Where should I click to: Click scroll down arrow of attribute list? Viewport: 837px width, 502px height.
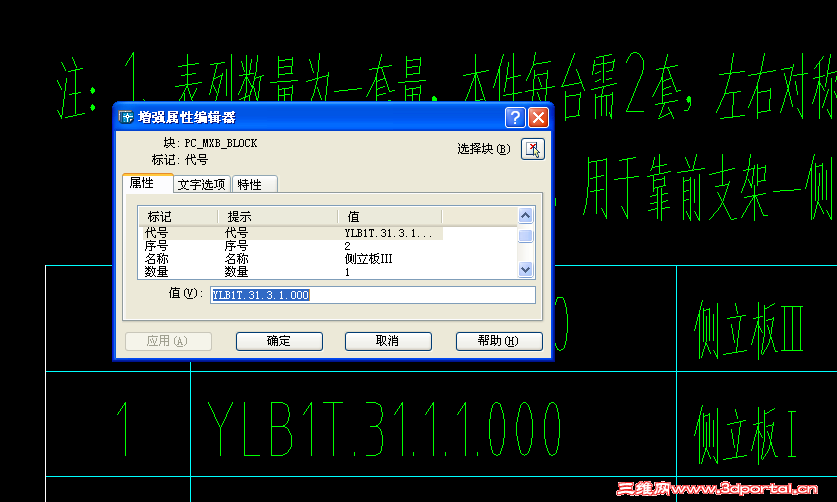pos(525,270)
